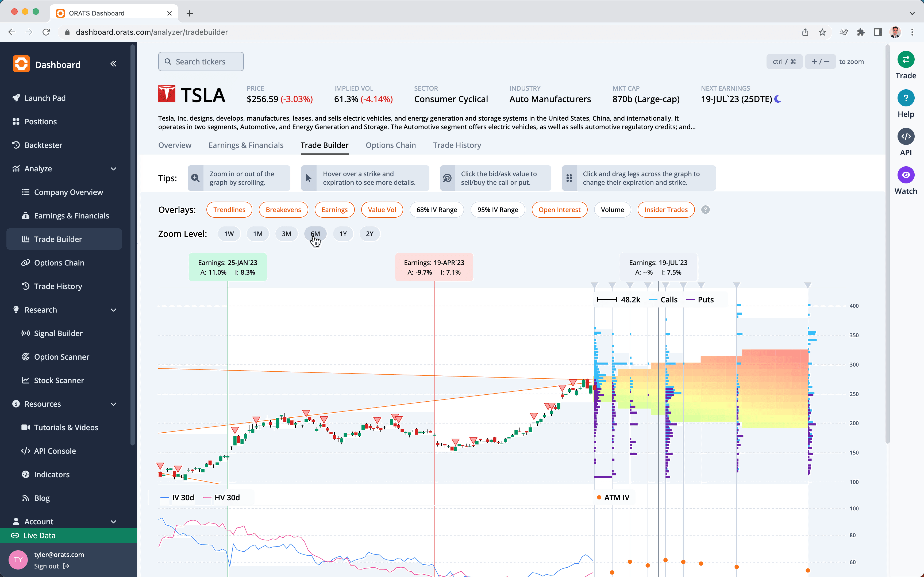The width and height of the screenshot is (924, 577).
Task: Expand the Account section chevron
Action: point(113,521)
